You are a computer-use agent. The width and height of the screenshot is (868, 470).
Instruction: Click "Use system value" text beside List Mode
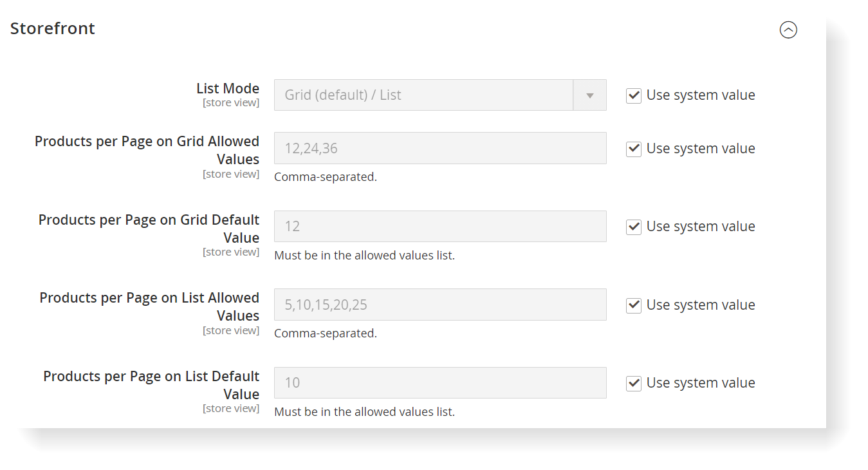coord(700,95)
